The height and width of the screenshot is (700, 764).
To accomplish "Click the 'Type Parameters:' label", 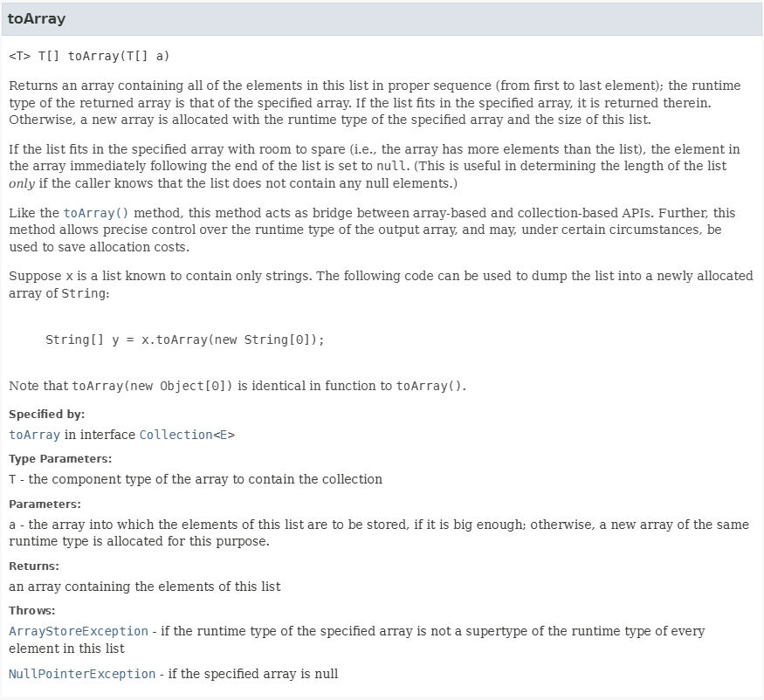I will coord(60,459).
